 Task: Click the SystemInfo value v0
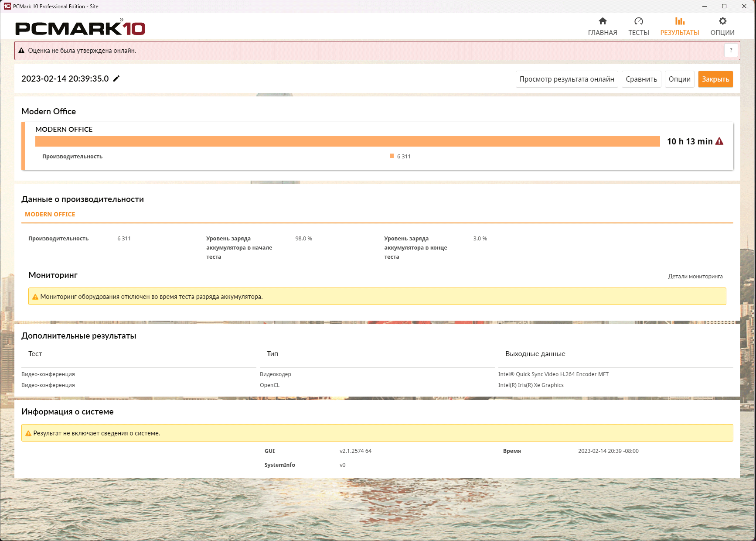click(x=342, y=465)
